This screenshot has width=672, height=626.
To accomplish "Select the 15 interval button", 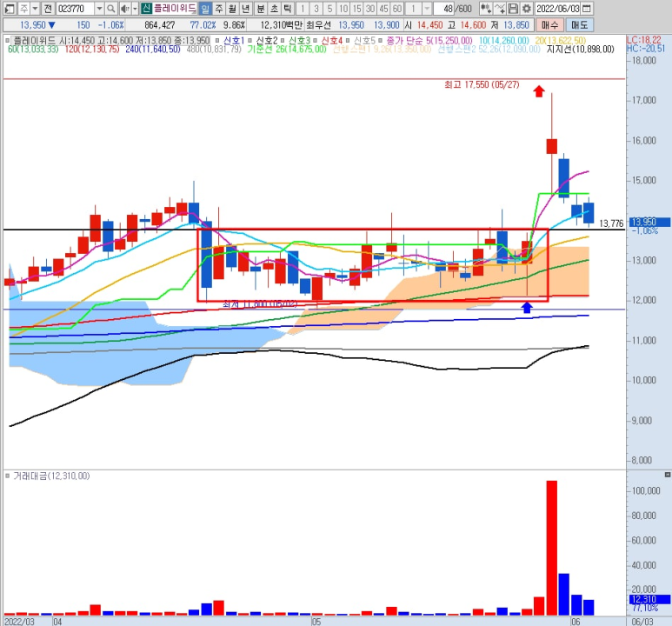I will coord(357,8).
